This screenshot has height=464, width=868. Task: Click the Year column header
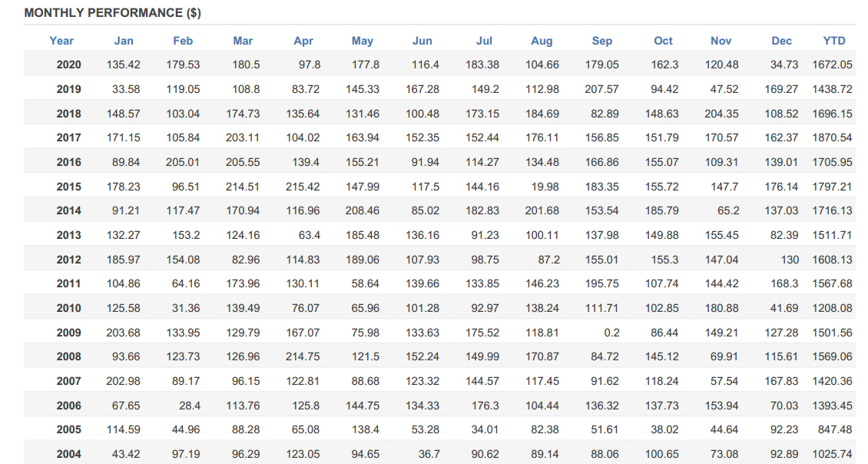(61, 41)
